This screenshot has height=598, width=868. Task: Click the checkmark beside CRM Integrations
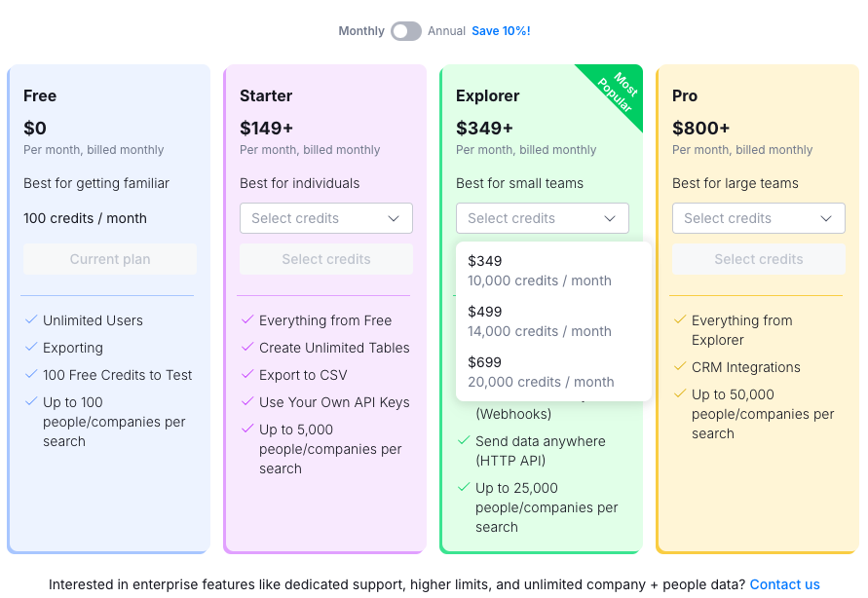pyautogui.click(x=680, y=367)
